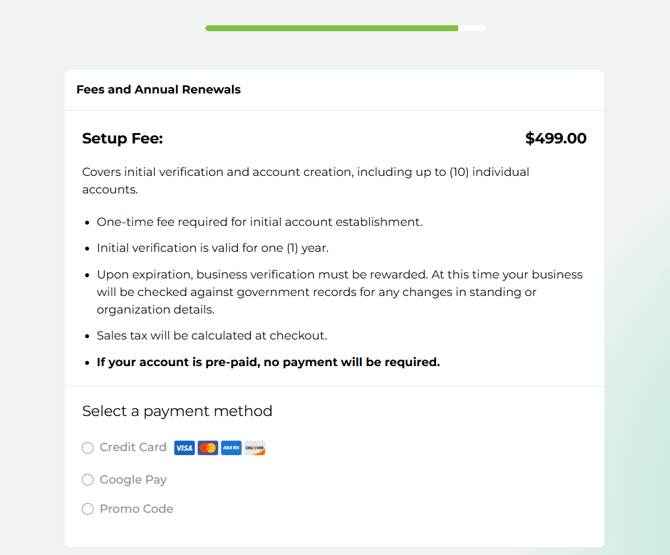Click the green filled progress bar

[331, 28]
